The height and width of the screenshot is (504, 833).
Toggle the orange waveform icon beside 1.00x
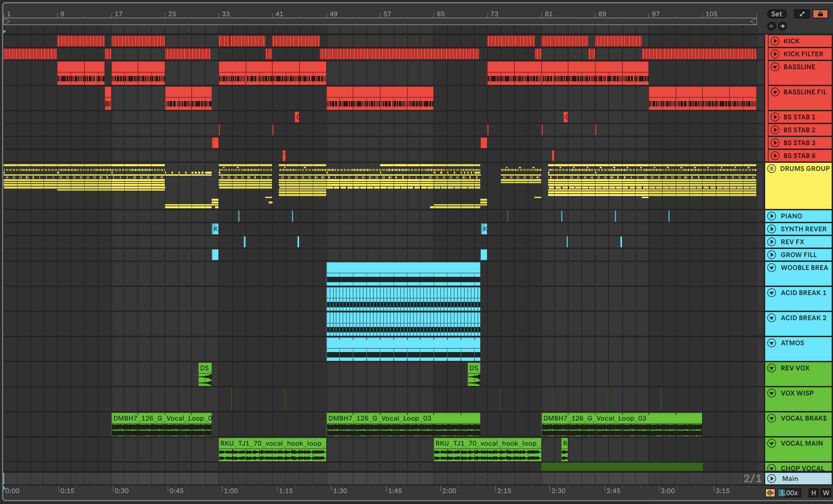[x=770, y=493]
